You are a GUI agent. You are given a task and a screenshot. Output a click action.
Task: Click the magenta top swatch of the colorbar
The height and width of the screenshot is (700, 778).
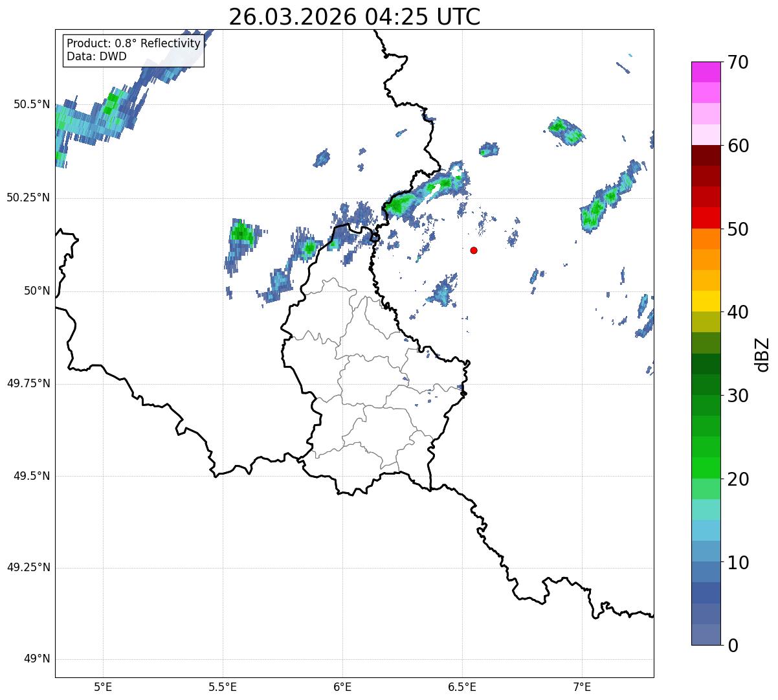coord(706,72)
